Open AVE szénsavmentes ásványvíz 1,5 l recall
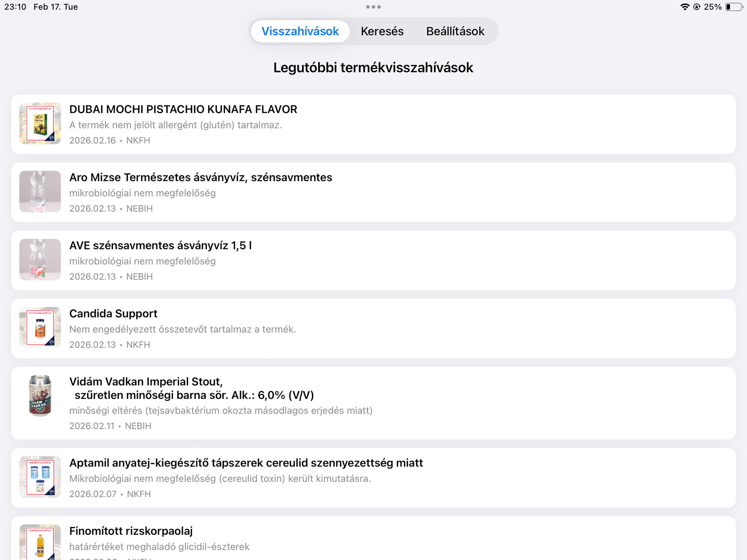747x560 pixels. click(x=373, y=260)
